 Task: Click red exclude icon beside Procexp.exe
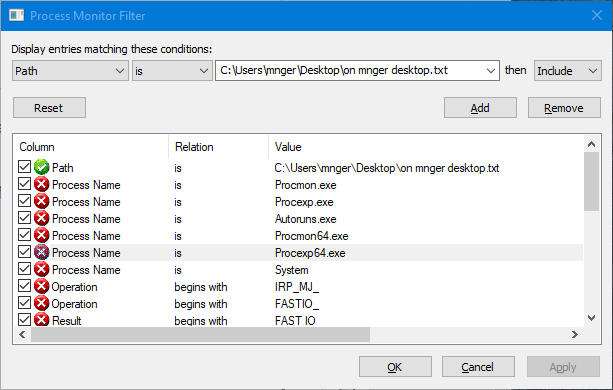[x=41, y=202]
